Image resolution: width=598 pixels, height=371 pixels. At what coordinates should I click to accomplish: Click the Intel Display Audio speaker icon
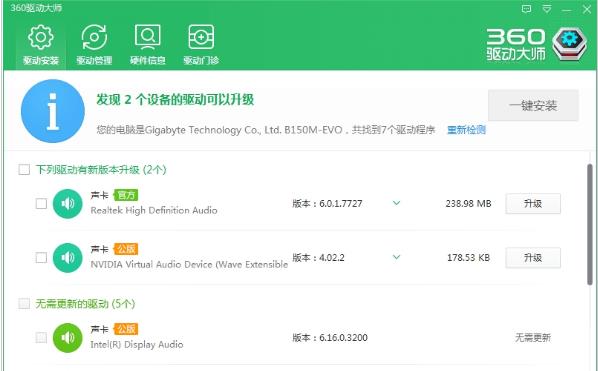68,338
